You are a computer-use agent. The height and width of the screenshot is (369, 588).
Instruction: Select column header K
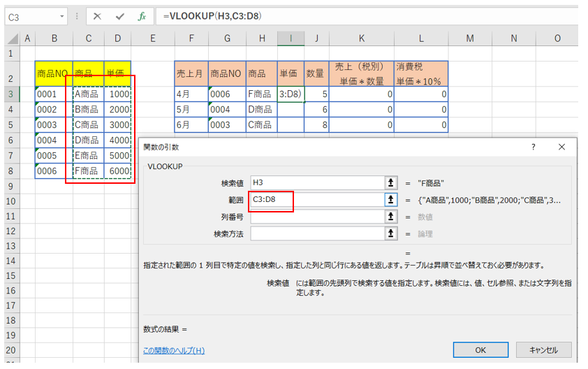click(361, 38)
